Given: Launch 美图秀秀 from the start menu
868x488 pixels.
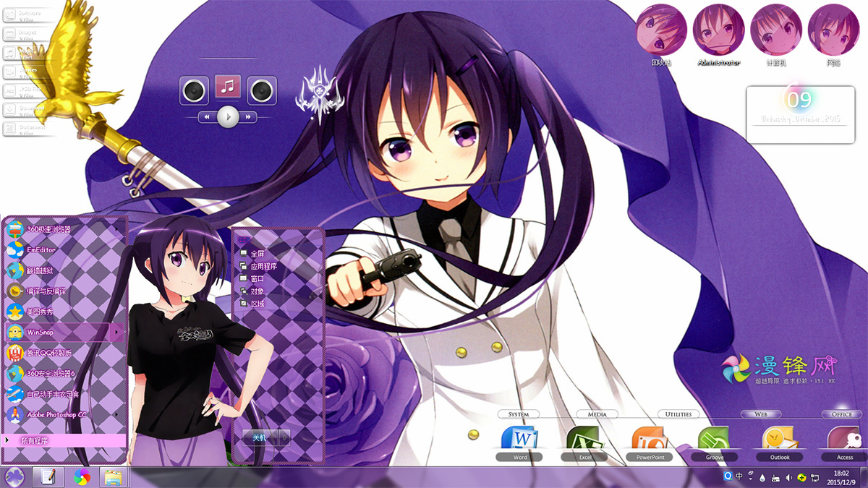Looking at the screenshot, I should (x=65, y=312).
